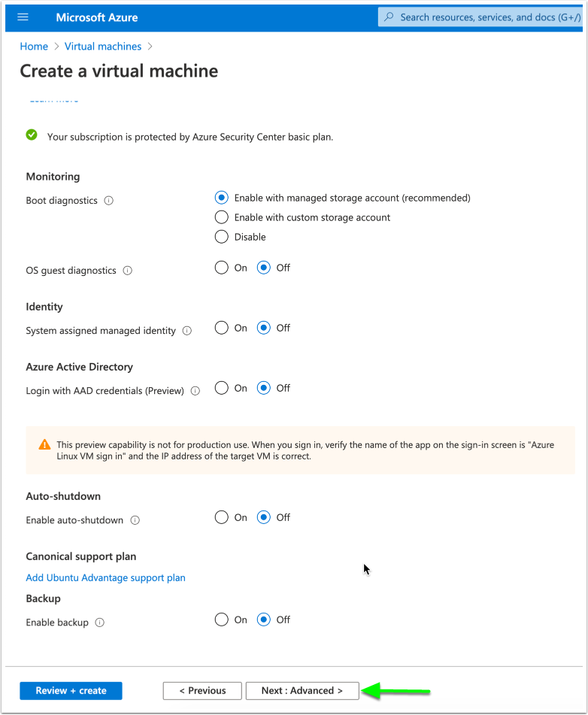The width and height of the screenshot is (588, 715).
Task: Click the Enable backup info icon
Action: tap(100, 623)
